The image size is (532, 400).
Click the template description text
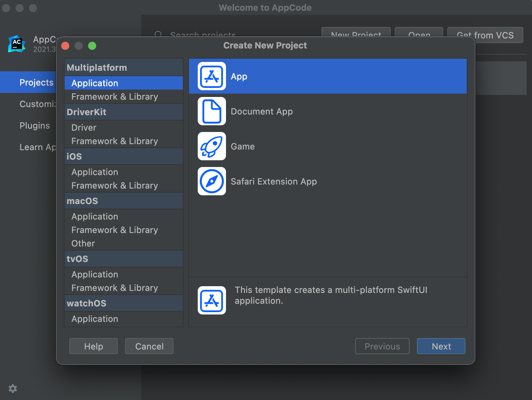point(331,295)
